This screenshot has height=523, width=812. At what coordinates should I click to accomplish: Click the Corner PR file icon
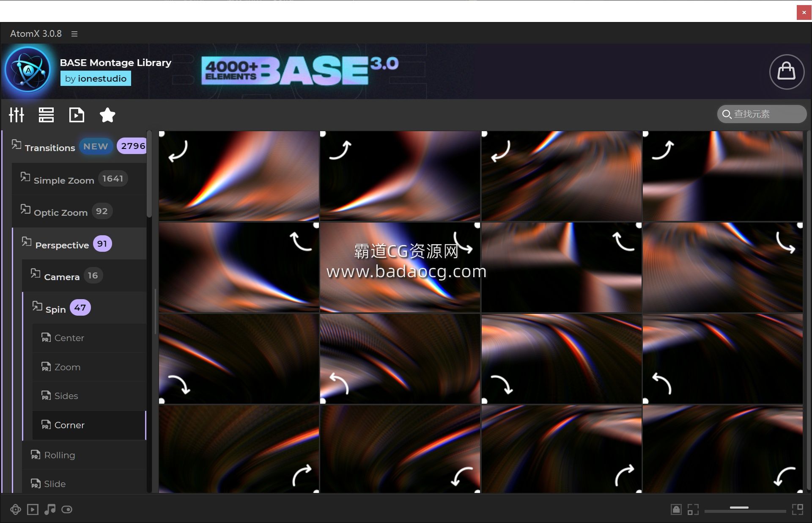(46, 425)
